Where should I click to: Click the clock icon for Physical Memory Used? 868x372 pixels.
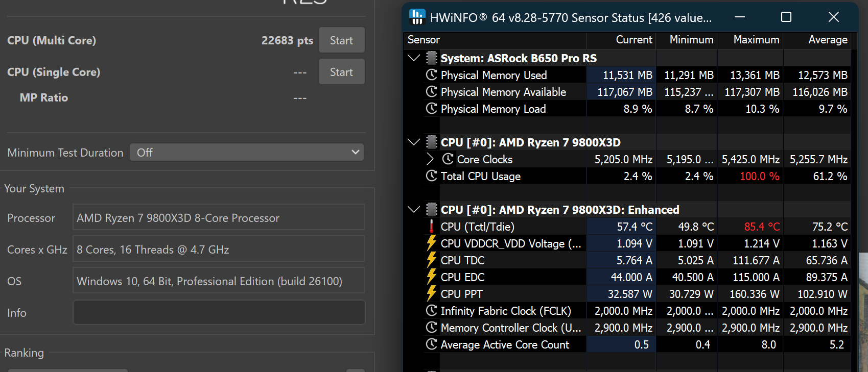coord(432,75)
